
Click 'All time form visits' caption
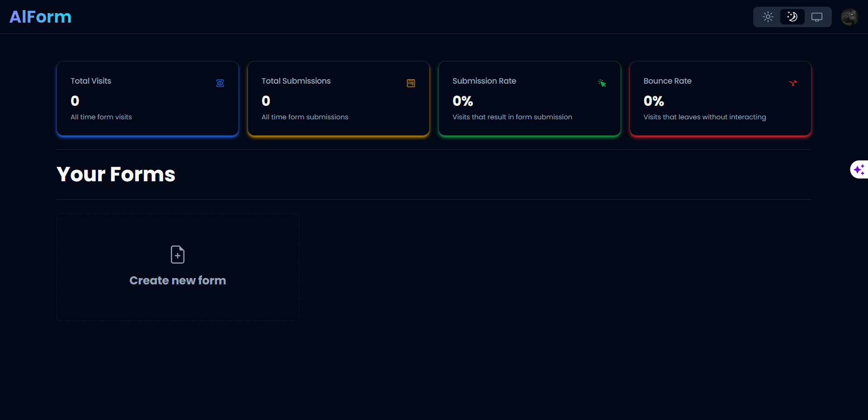[x=101, y=117]
